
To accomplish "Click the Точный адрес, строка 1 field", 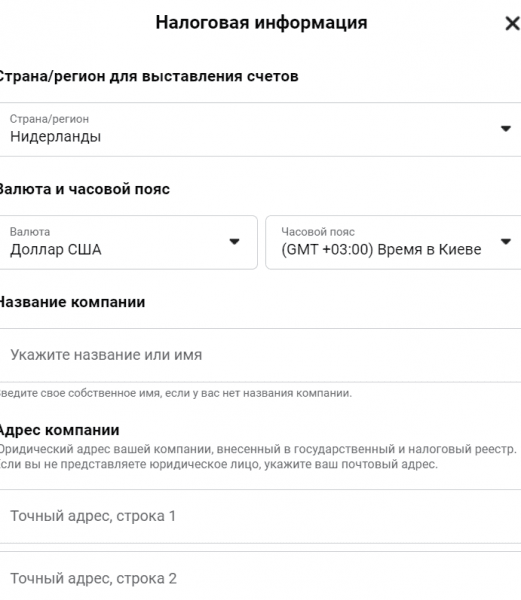I will pos(260,516).
